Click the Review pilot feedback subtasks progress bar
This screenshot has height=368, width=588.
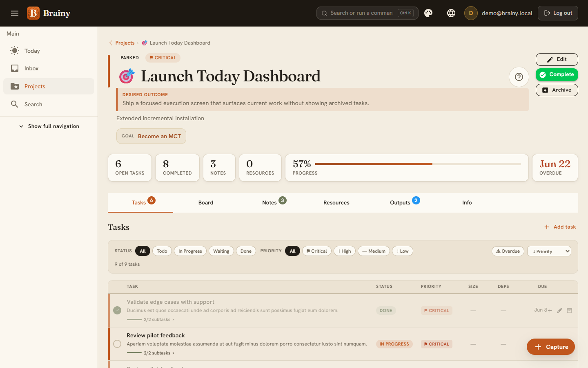pos(134,353)
